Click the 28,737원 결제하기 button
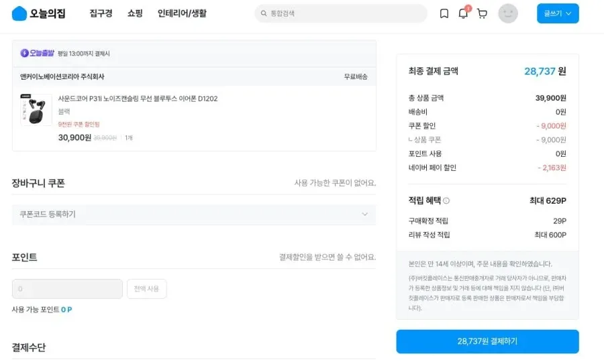Image resolution: width=604 pixels, height=364 pixels. pyautogui.click(x=487, y=341)
